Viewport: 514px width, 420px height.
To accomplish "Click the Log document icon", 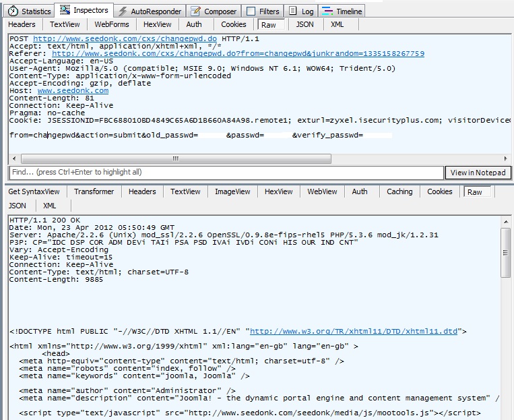I will click(293, 11).
